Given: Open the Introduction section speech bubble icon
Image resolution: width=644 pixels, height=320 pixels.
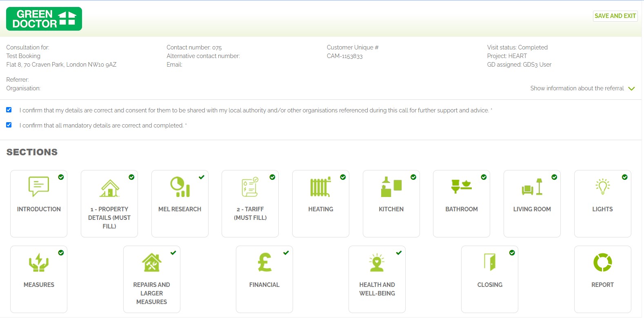Looking at the screenshot, I should [39, 186].
